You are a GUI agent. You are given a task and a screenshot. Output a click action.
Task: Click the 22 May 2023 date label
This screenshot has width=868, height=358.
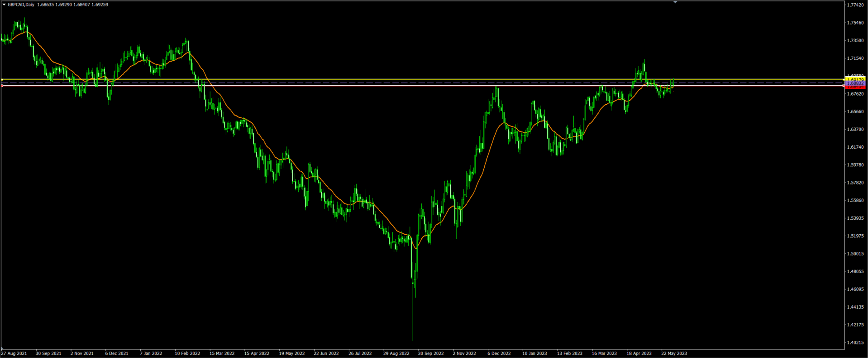click(674, 353)
